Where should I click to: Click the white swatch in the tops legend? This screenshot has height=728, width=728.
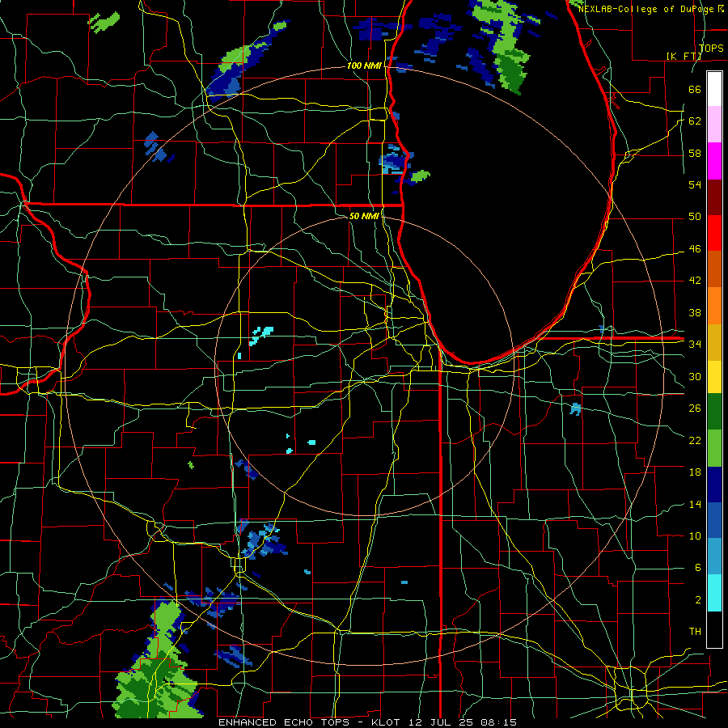tap(714, 89)
